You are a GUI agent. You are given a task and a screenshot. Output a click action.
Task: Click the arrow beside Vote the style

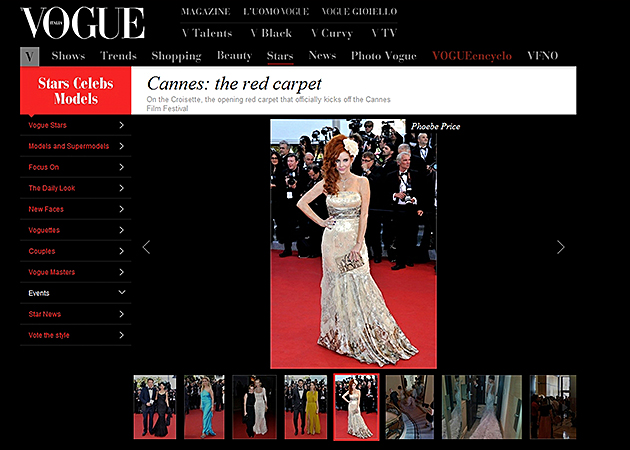click(121, 335)
